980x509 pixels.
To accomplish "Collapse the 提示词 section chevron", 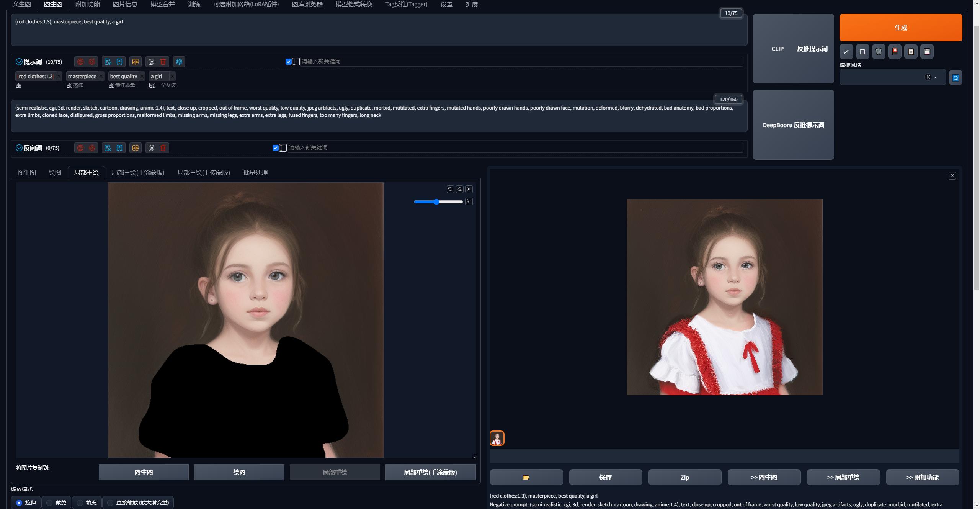I will pyautogui.click(x=19, y=62).
